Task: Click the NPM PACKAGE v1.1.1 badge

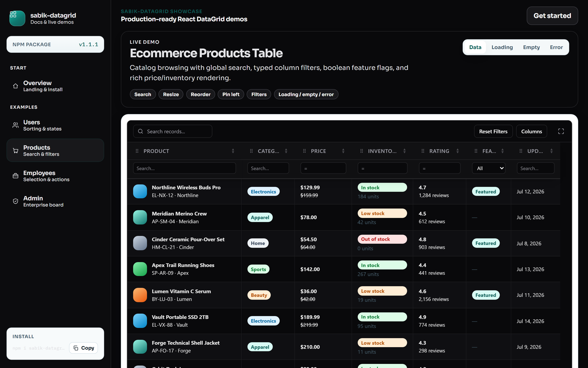Action: pyautogui.click(x=55, y=44)
